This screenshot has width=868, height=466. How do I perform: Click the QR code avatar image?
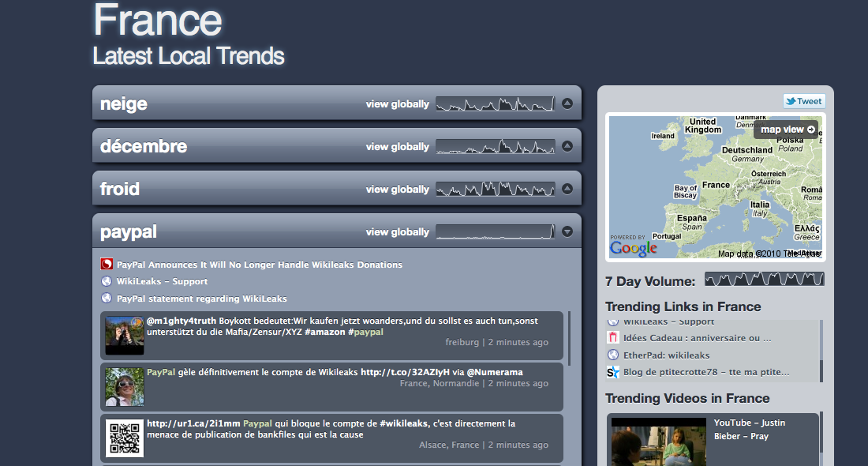pyautogui.click(x=125, y=438)
